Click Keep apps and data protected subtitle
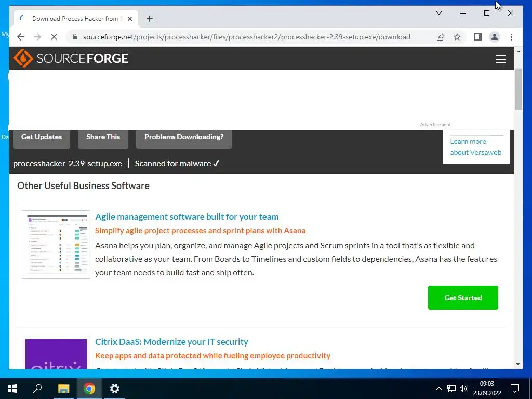 tap(212, 355)
